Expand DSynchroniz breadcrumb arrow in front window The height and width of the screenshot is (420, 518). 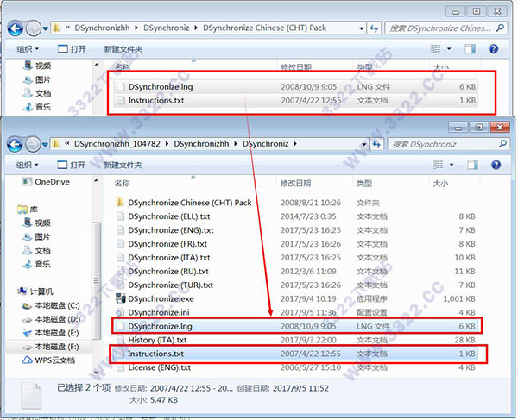[x=294, y=144]
